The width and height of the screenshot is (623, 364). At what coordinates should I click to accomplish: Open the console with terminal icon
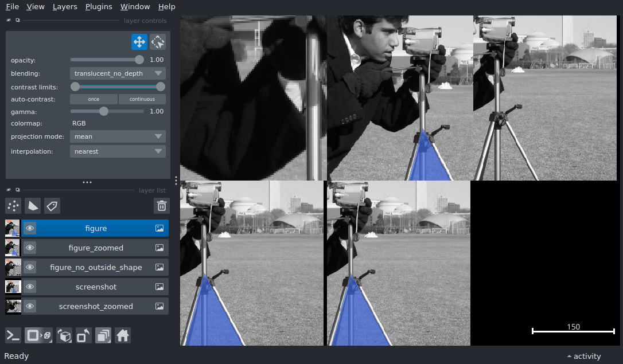pyautogui.click(x=13, y=335)
